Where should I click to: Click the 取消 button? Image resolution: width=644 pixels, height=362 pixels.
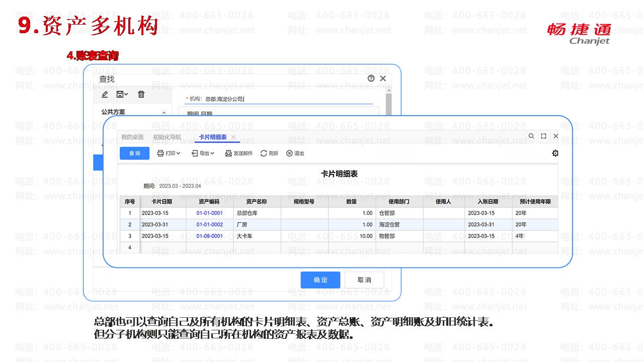pos(364,280)
